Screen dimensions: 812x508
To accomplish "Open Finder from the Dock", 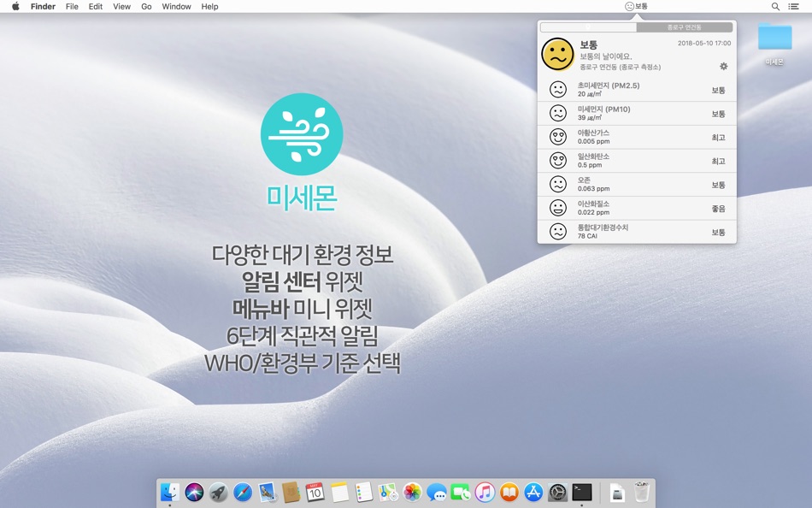I will coord(170,492).
